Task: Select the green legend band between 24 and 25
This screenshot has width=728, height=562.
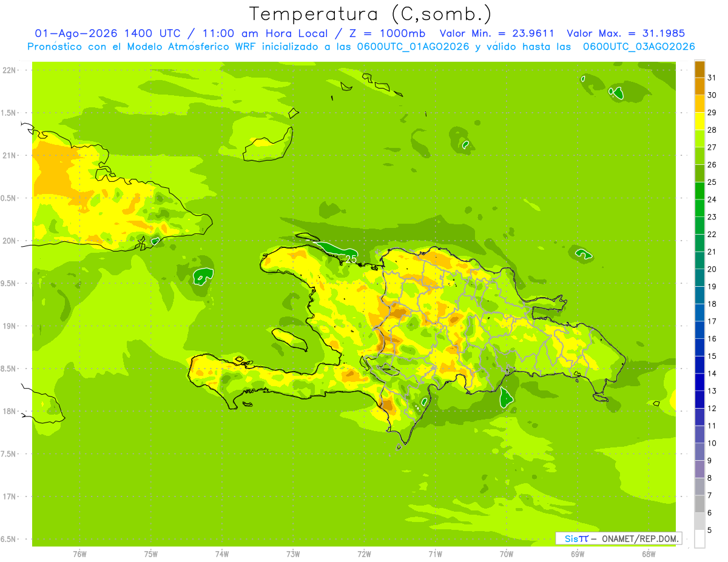Action: pyautogui.click(x=699, y=191)
